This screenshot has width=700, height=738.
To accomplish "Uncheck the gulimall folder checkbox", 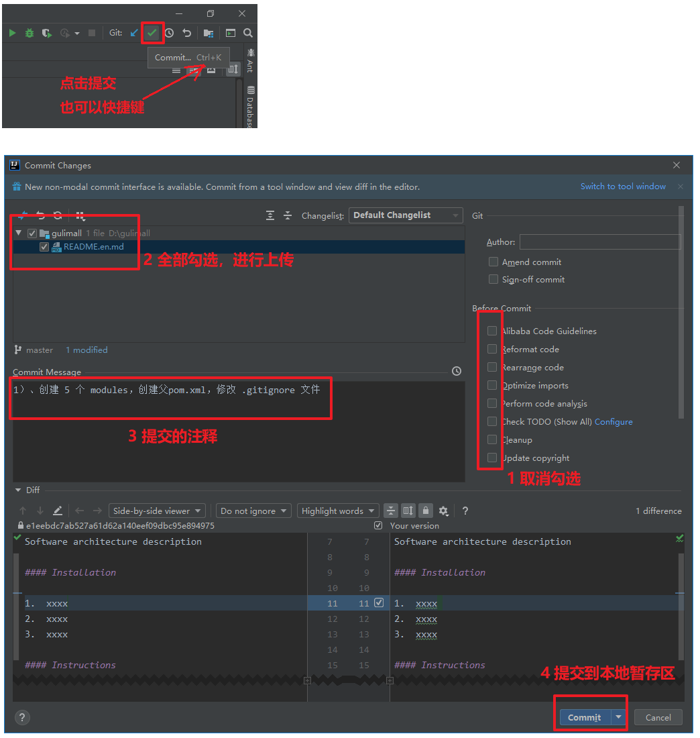I will pos(32,233).
